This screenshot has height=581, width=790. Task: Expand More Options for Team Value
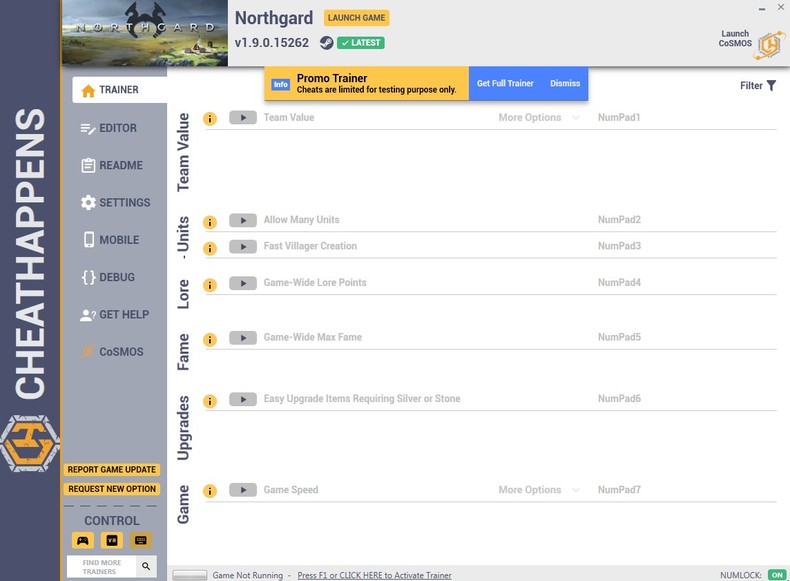click(x=539, y=117)
